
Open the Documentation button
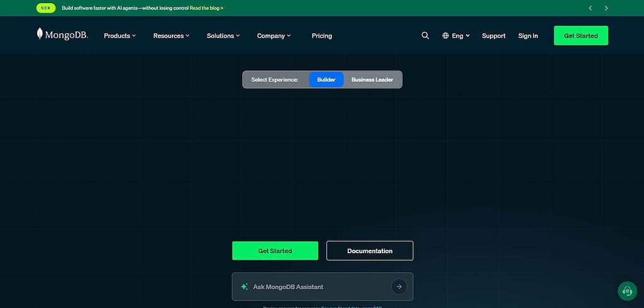coord(370,251)
